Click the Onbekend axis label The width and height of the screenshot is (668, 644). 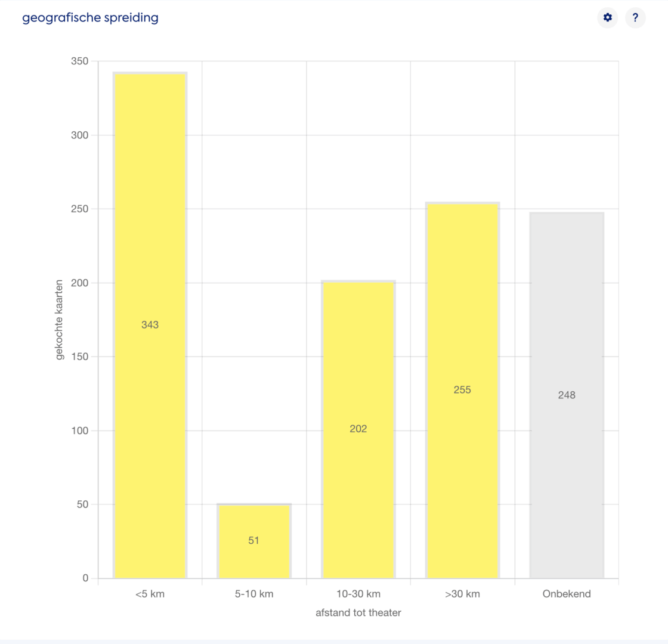567,594
